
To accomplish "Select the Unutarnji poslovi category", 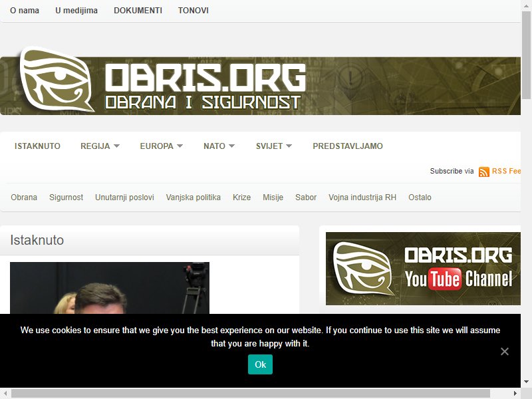I will coord(124,198).
